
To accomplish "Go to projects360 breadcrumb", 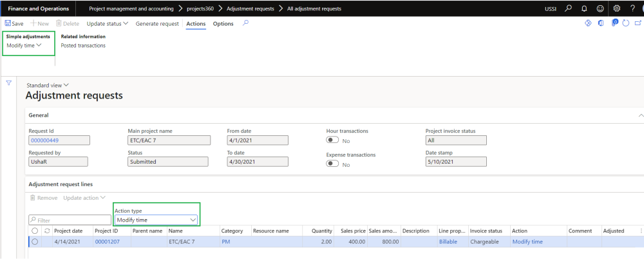I will pos(201,8).
